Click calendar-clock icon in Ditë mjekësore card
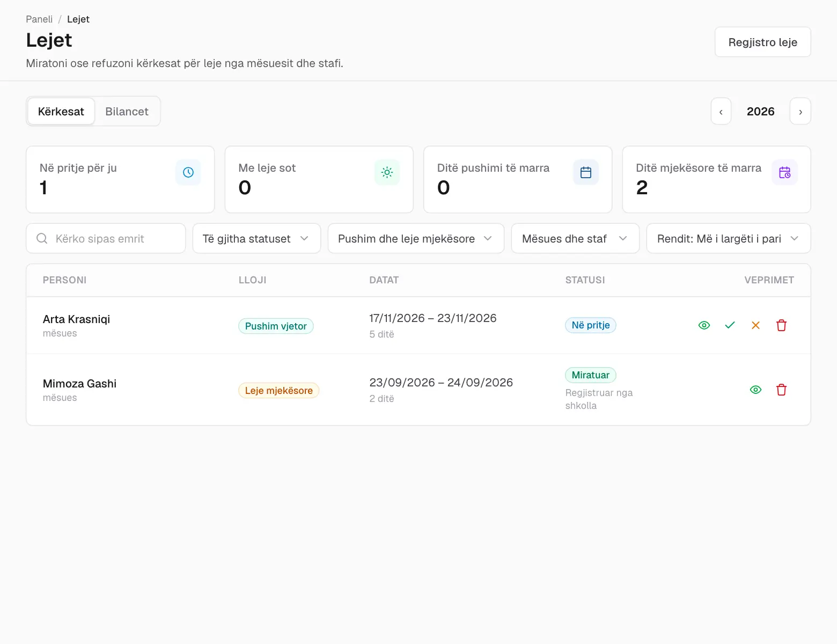 pyautogui.click(x=784, y=172)
